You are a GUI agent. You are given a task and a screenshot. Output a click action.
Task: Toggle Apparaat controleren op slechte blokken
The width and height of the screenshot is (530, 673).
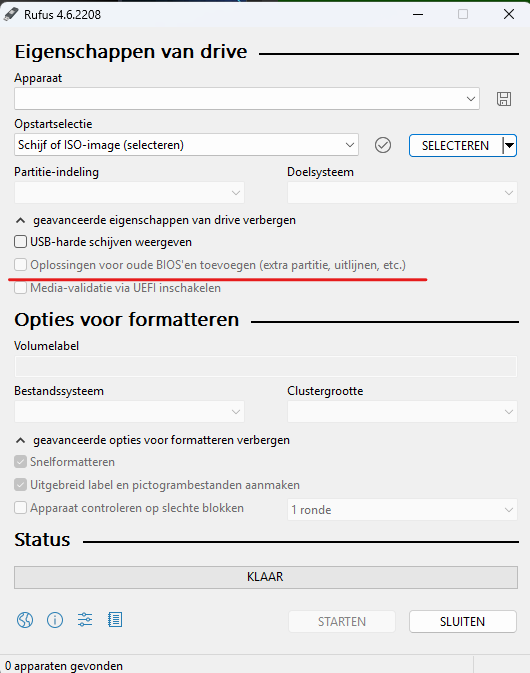coord(20,508)
